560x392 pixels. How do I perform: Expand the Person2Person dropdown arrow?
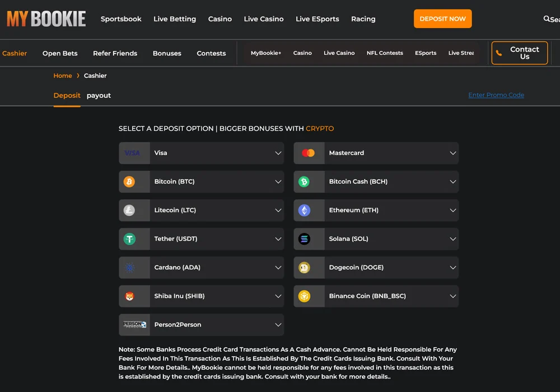click(x=278, y=325)
